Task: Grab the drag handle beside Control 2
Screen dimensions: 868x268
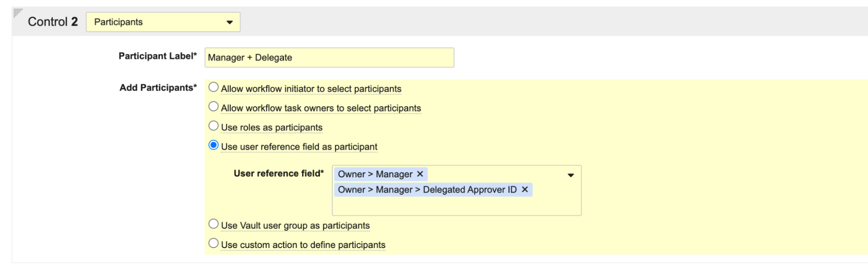Action: point(17,13)
